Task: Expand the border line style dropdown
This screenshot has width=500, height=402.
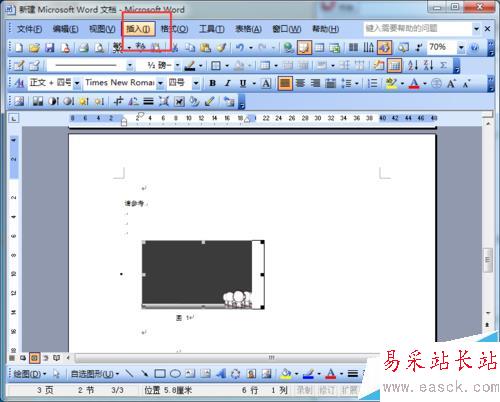Action: (130, 65)
